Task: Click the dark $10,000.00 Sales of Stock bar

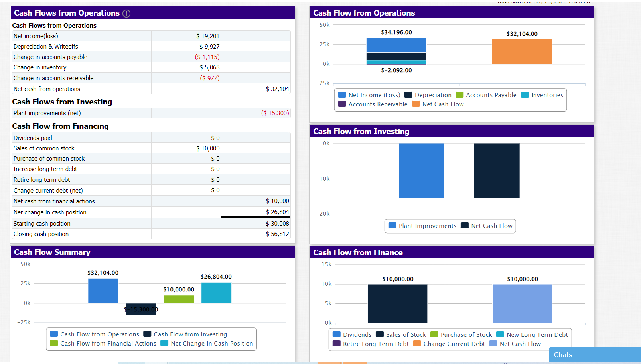Action: 397,303
